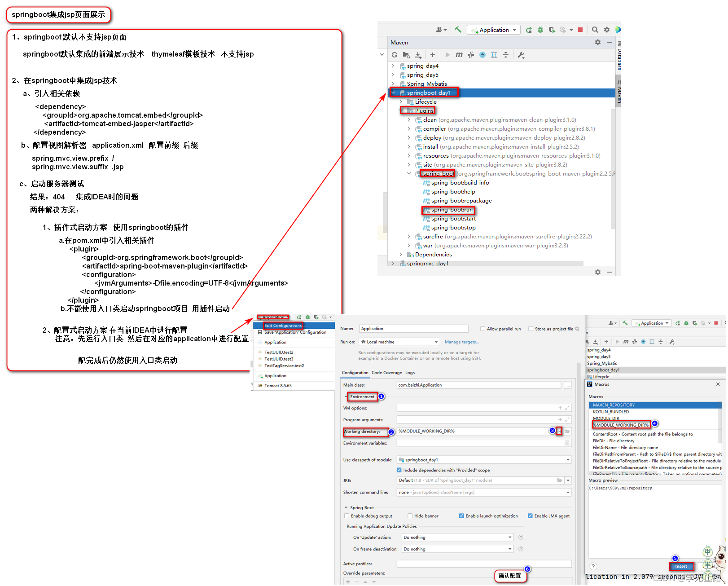Select Save 'Application' Configuration menu entry
This screenshot has height=586, width=728.
(x=294, y=332)
